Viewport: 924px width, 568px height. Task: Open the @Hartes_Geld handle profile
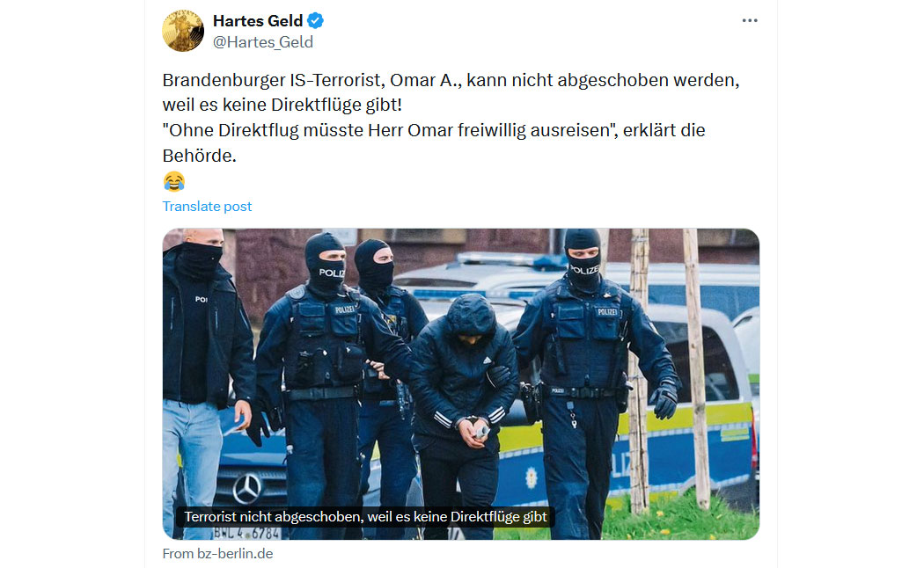click(x=263, y=42)
